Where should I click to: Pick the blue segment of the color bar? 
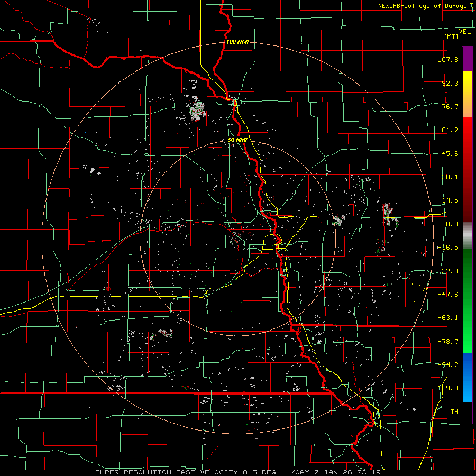point(467,377)
